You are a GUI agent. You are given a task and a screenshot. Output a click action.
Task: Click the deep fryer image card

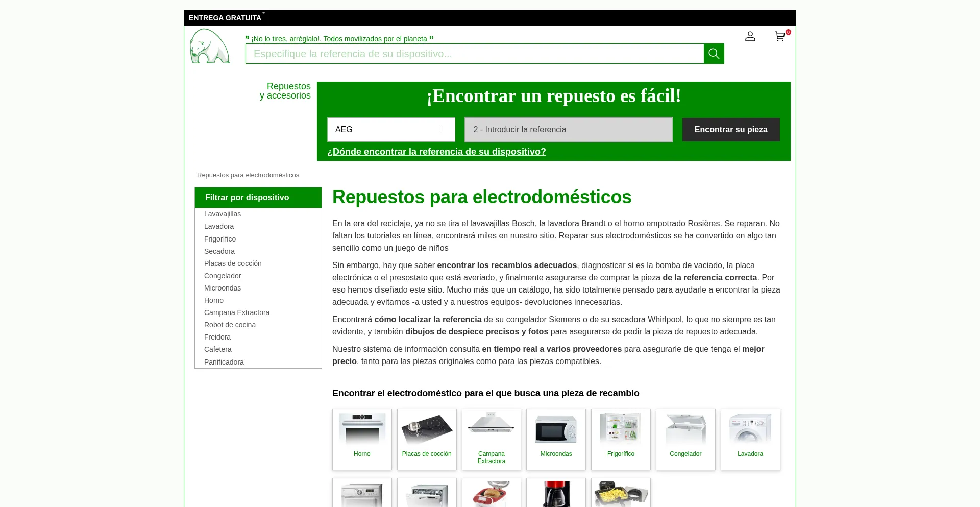621,493
